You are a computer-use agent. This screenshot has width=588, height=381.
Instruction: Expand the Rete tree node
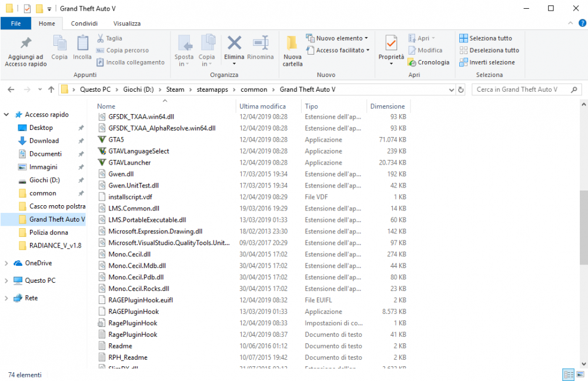6,298
